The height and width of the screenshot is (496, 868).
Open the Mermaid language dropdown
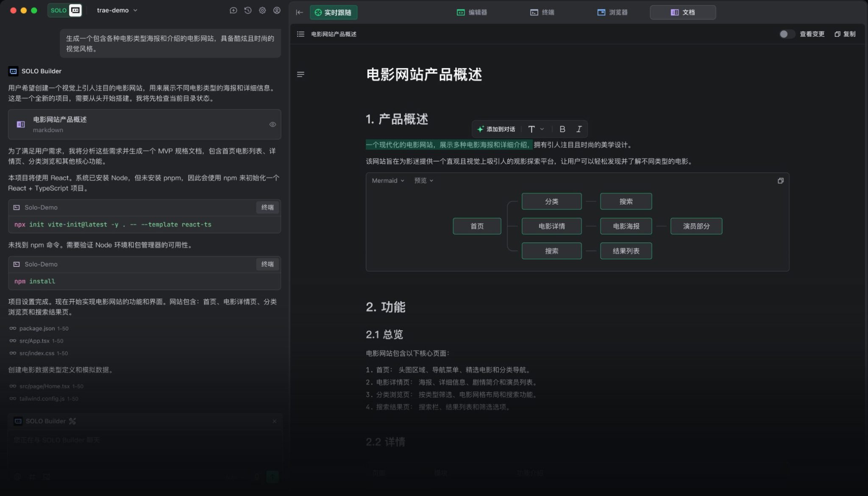pos(388,180)
